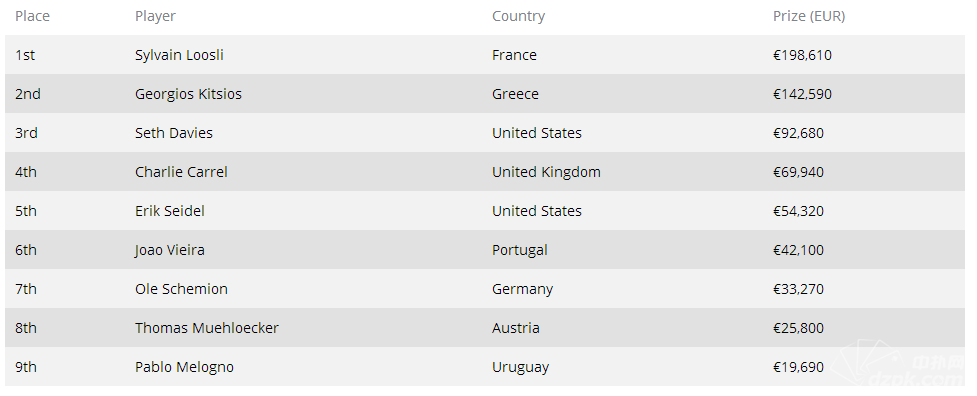Click the Place column header
This screenshot has width=977, height=396.
point(32,16)
